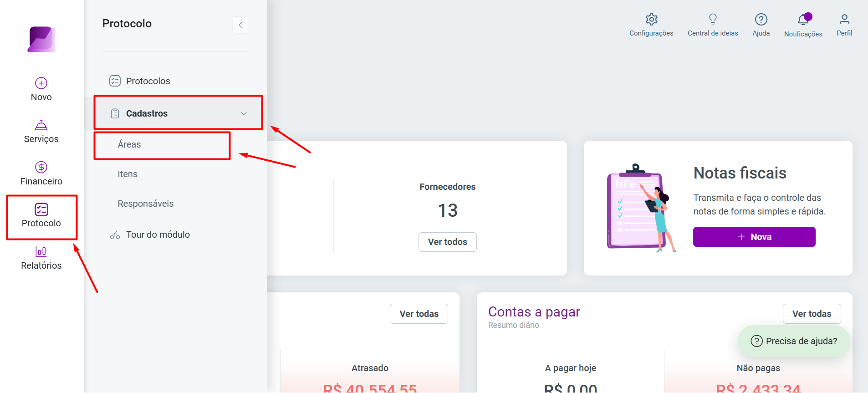
Task: Click the Notificações label text
Action: 803,34
